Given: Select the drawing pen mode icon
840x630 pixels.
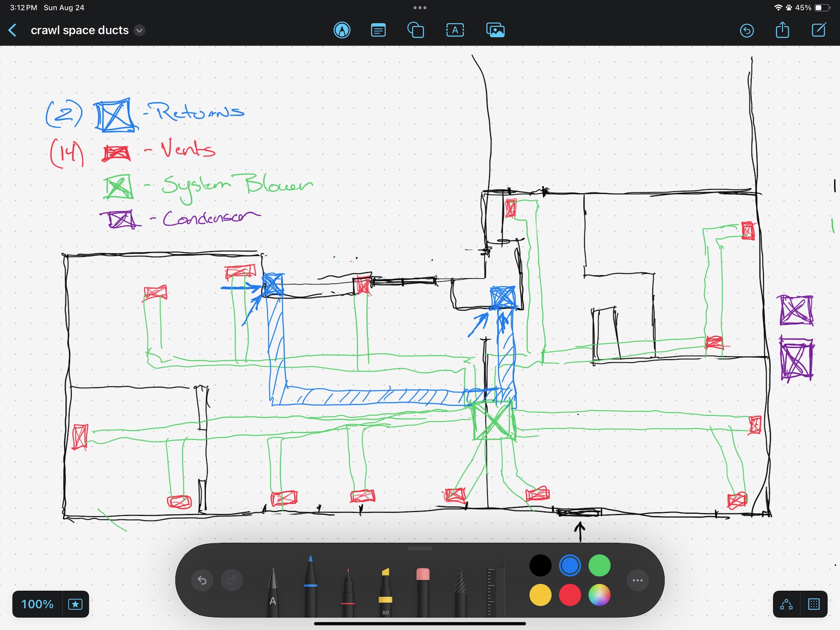Looking at the screenshot, I should point(342,30).
